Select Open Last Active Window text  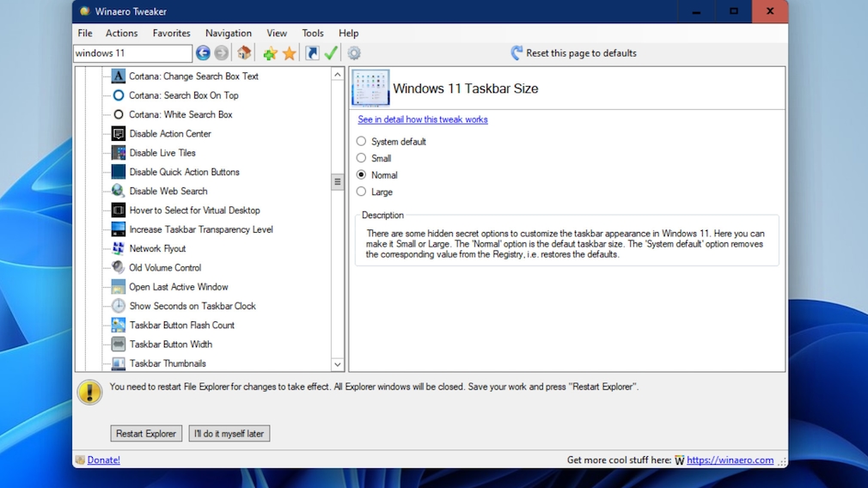click(178, 287)
